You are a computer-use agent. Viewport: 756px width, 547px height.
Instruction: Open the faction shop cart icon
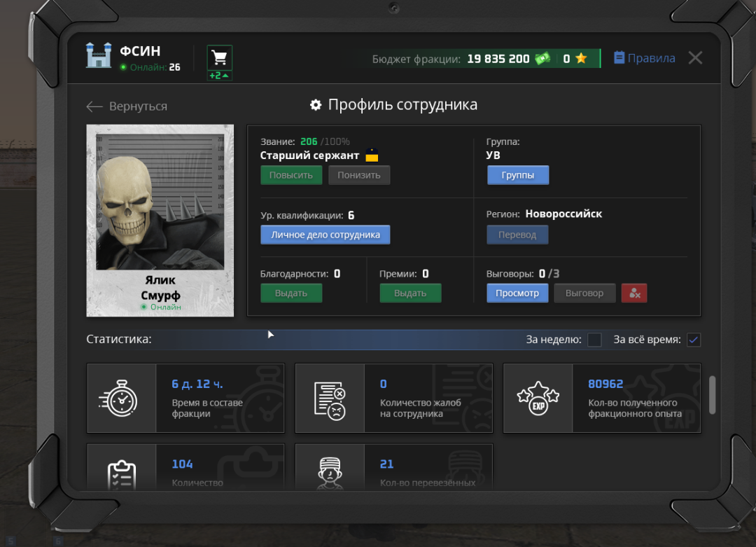click(x=219, y=57)
